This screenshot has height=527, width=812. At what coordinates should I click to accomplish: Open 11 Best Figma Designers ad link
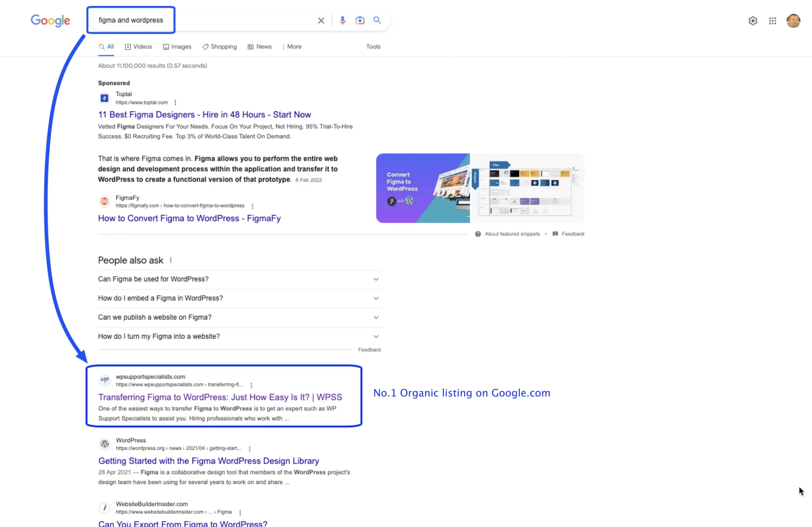pos(204,115)
